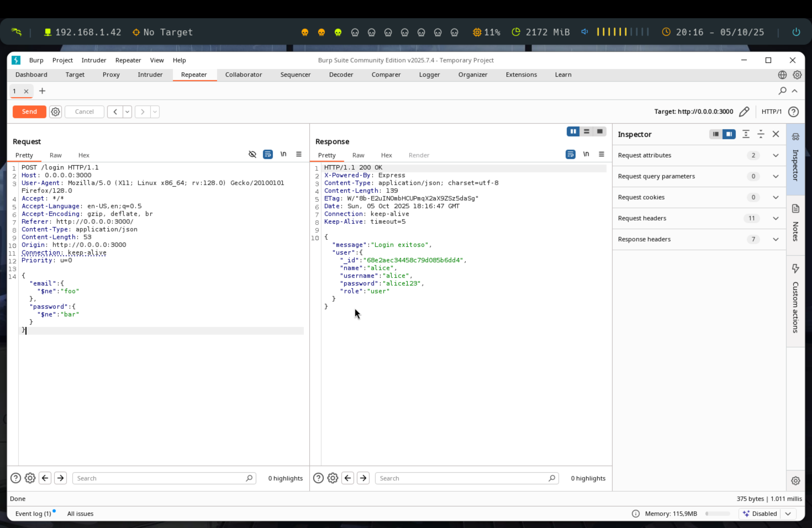Open Burp global settings gear icon
The image size is (812, 528).
point(797,74)
